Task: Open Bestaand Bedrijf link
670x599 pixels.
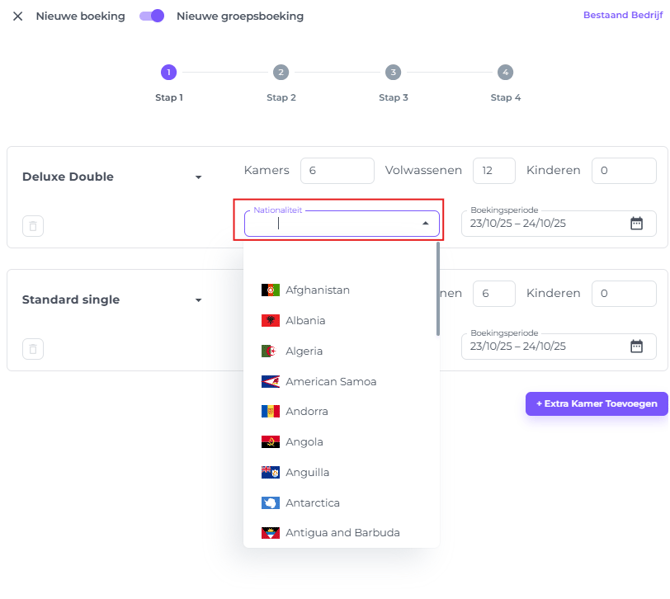Action: tap(622, 15)
